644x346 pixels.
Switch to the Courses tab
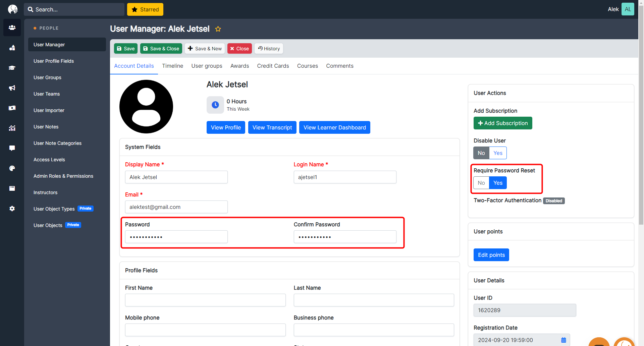[x=308, y=66]
